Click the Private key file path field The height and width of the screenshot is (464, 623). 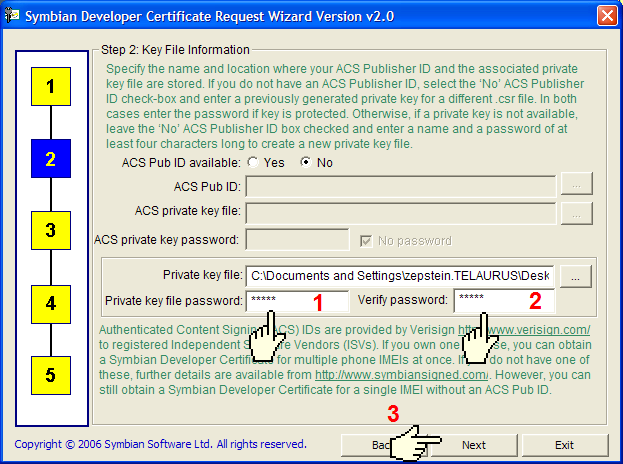coord(400,276)
